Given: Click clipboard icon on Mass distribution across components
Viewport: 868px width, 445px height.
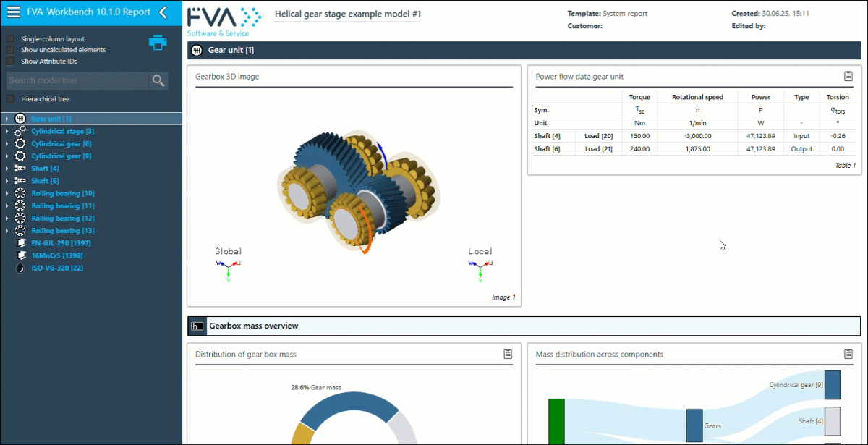Looking at the screenshot, I should coord(848,354).
